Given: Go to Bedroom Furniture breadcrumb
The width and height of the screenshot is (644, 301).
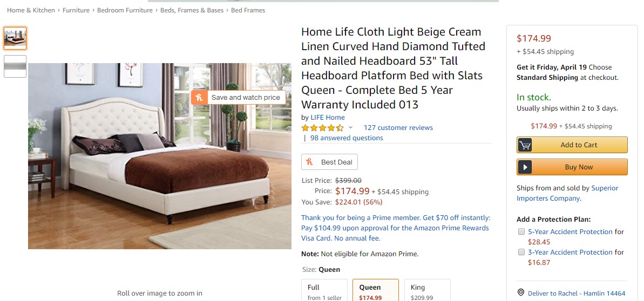Looking at the screenshot, I should (x=125, y=10).
